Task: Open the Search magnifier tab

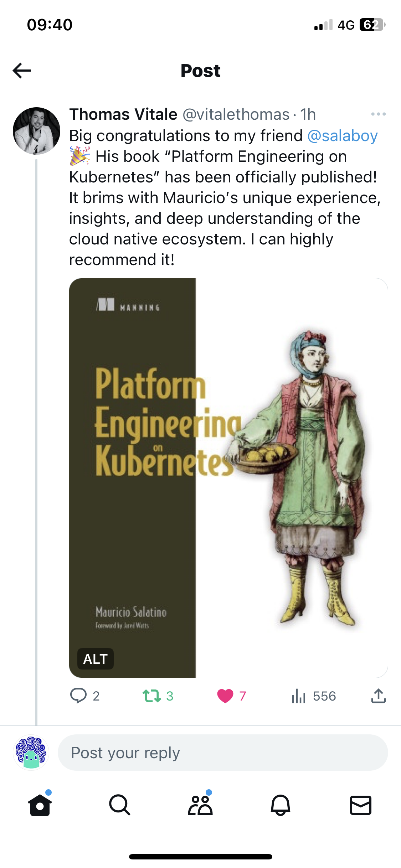Action: [120, 805]
